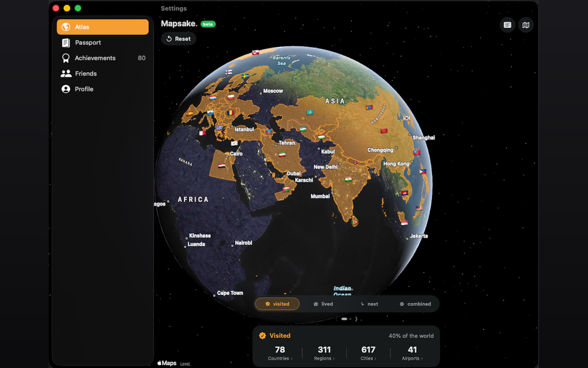Click the Cambodia flag on globe
Screen dimensions: 588x368
tap(404, 193)
